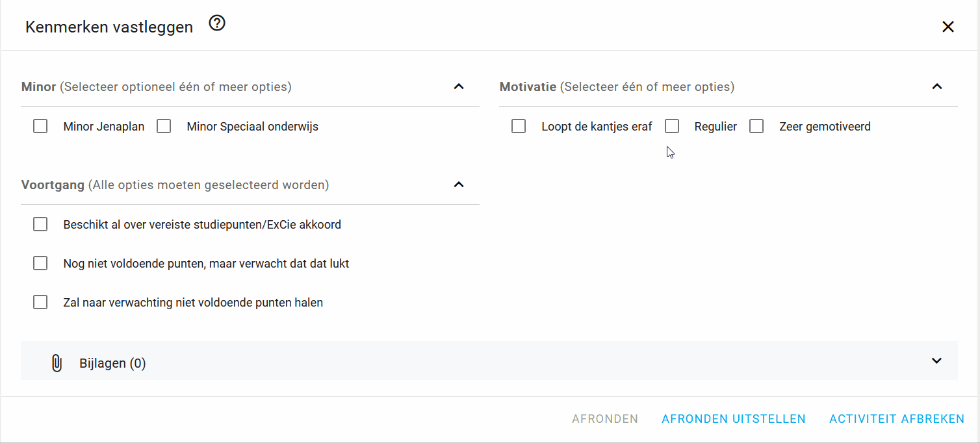980x443 pixels.
Task: Select Zeer gemotiveerd
Action: coord(756,126)
